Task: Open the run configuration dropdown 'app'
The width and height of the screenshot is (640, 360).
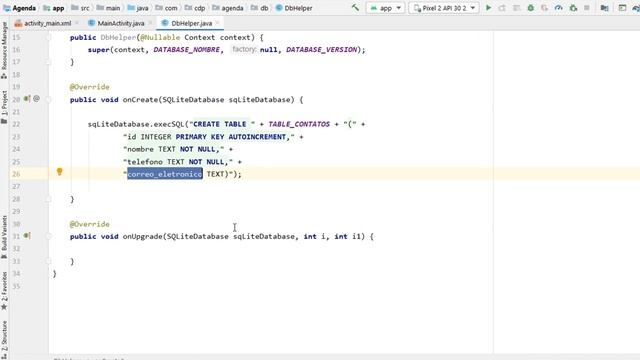Action: [x=385, y=8]
